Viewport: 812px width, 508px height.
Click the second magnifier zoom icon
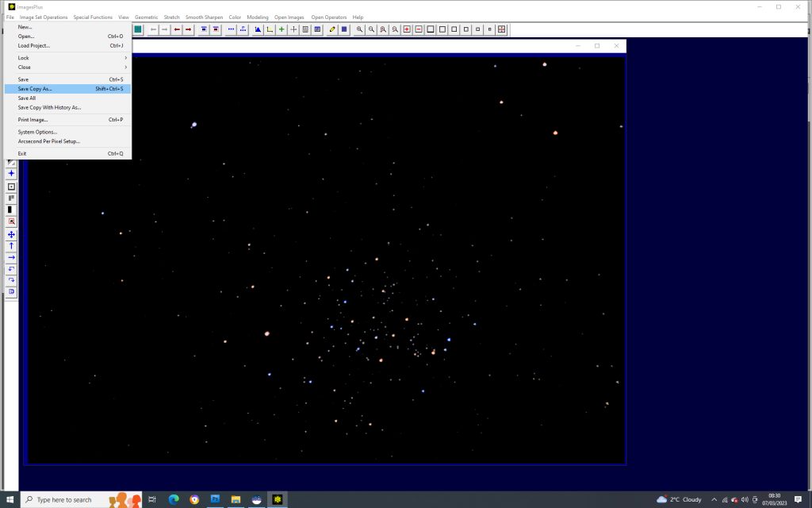pyautogui.click(x=371, y=29)
